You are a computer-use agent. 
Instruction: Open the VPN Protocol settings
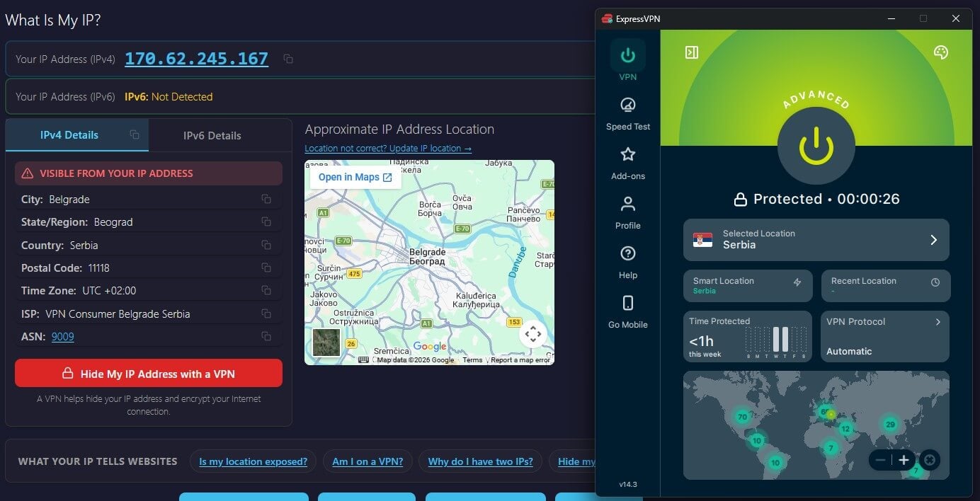click(x=885, y=337)
